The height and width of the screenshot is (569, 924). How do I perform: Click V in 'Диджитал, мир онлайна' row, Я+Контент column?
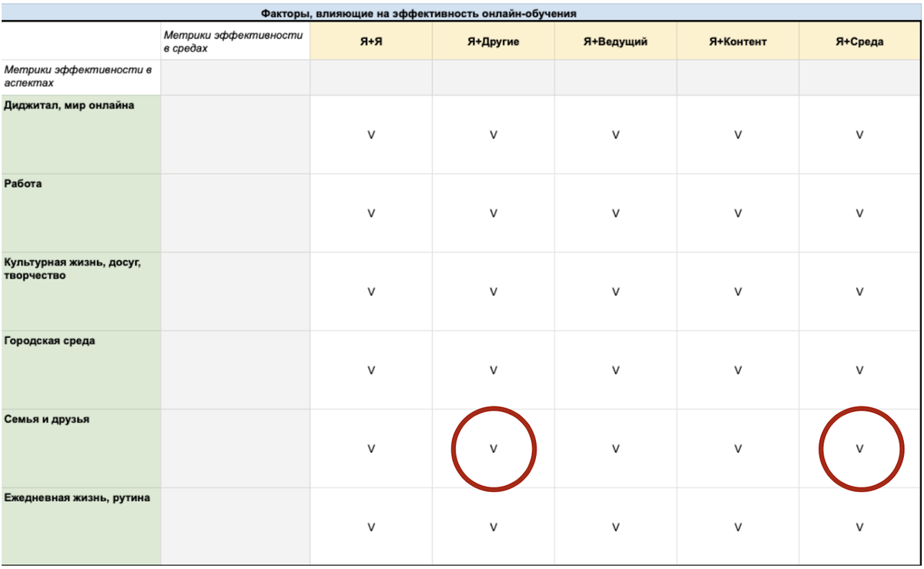point(738,135)
